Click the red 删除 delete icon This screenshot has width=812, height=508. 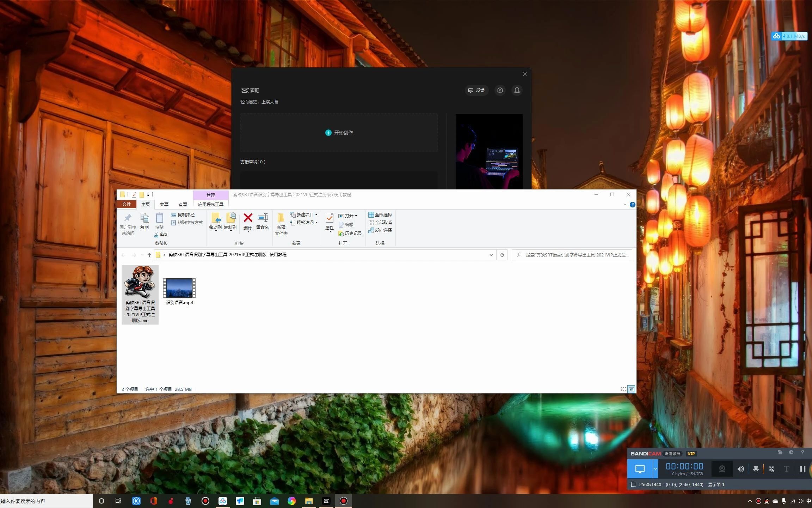point(248,218)
